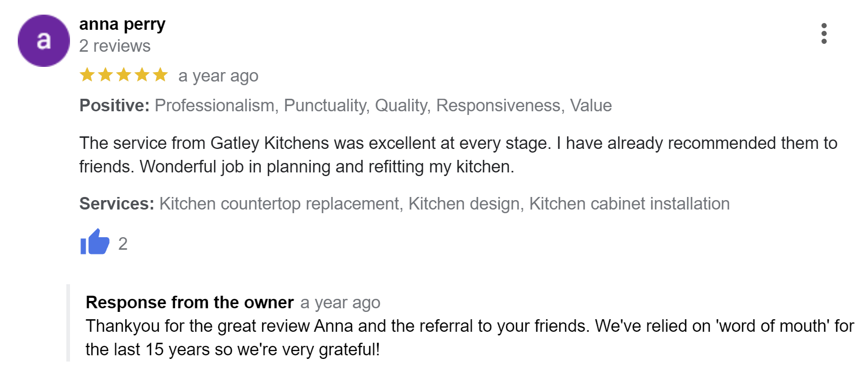Viewport: 868px width, 372px height.
Task: Click the 'Professionalism' positive attribute
Action: 215,106
